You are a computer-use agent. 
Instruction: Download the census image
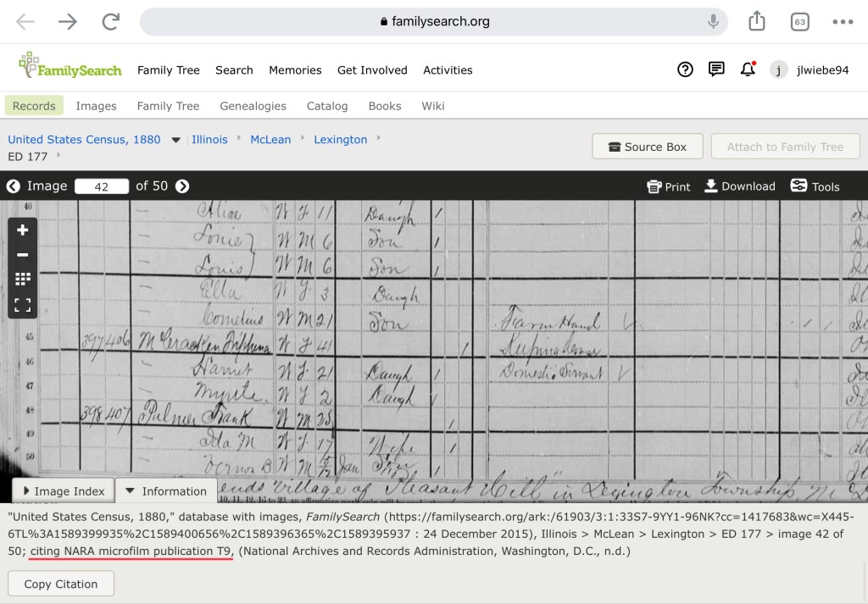click(739, 186)
